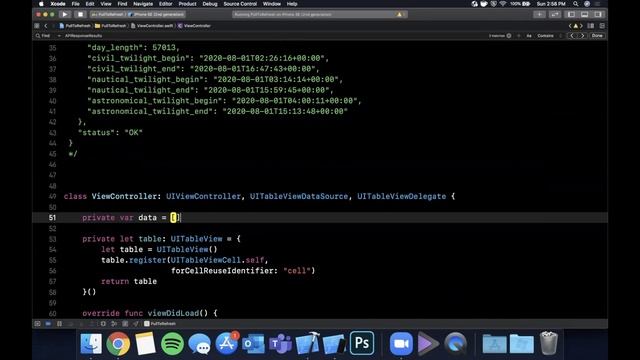Image resolution: width=640 pixels, height=360 pixels.
Task: Open the Debug menu
Action: point(210,4)
